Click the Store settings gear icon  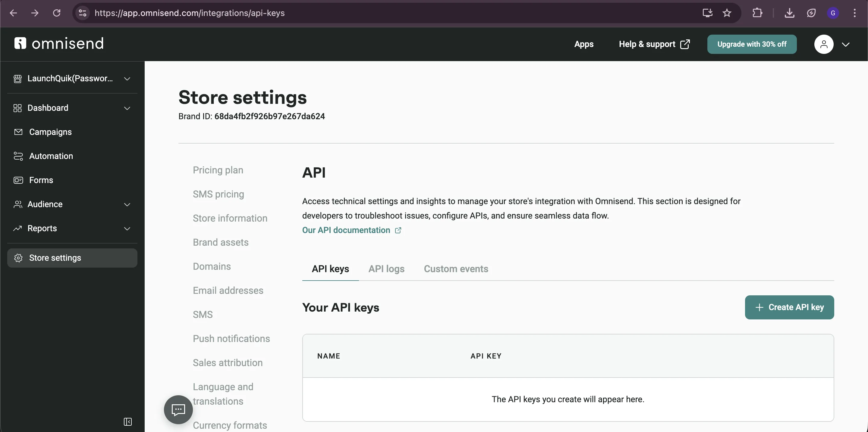(x=18, y=258)
